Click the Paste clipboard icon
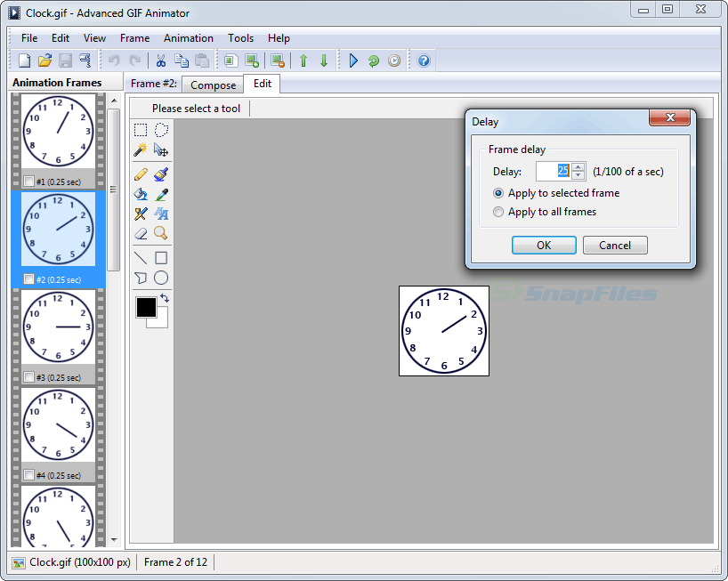The width and height of the screenshot is (728, 581). (x=201, y=61)
